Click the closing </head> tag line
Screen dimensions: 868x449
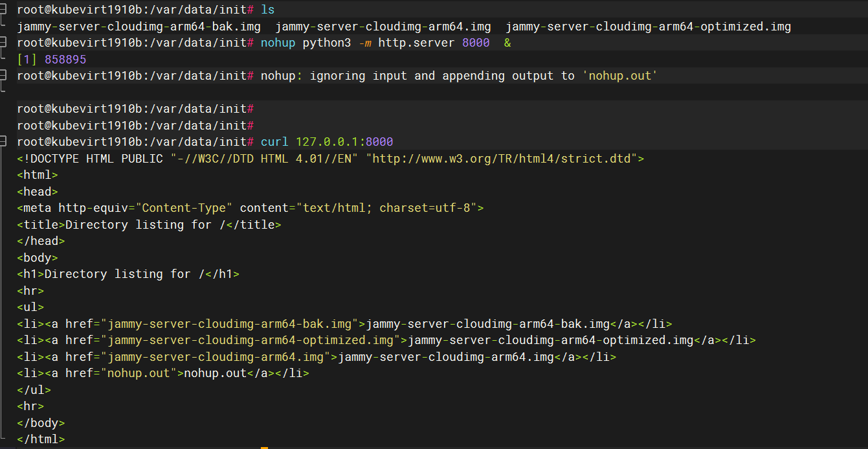pos(41,241)
